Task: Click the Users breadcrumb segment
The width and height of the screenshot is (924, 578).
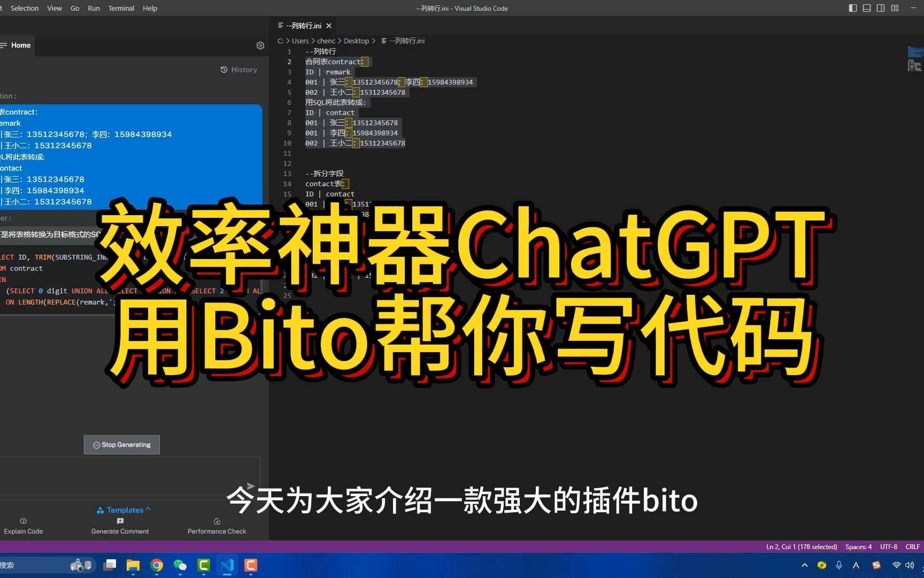Action: [300, 41]
